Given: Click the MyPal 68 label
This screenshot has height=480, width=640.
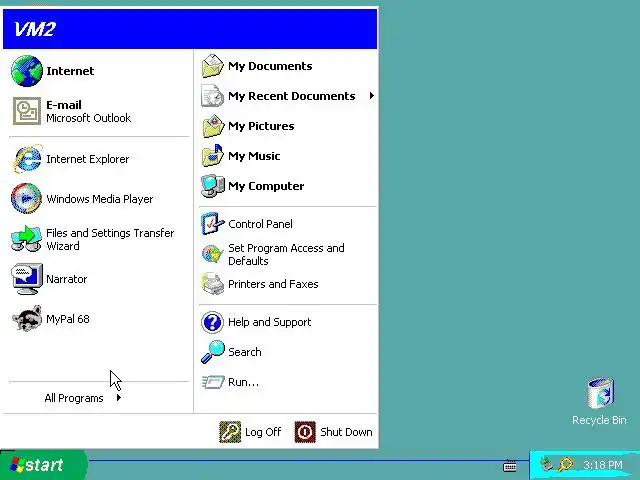Looking at the screenshot, I should coord(68,319).
